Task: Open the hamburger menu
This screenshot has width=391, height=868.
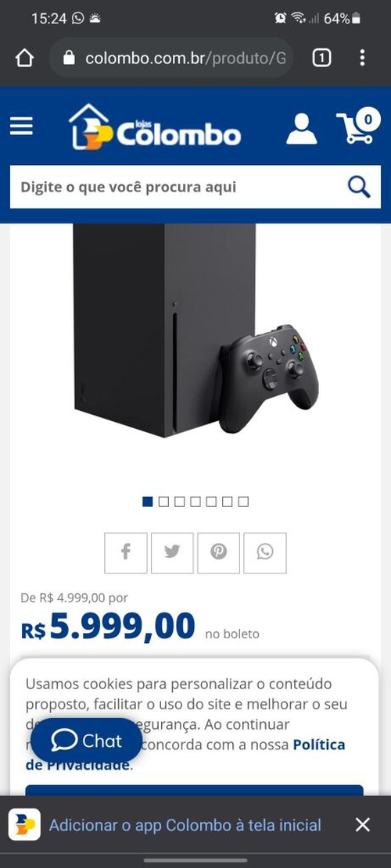Action: (x=22, y=127)
